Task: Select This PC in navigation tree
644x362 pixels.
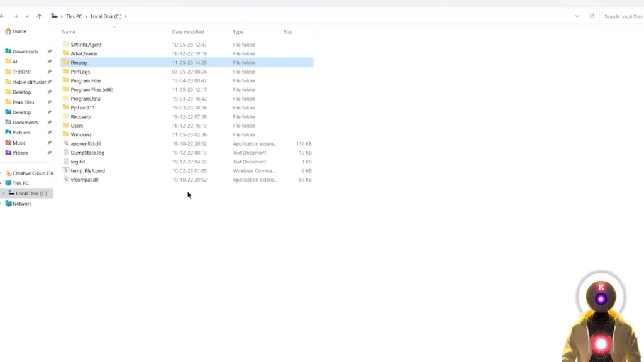Action: [20, 183]
